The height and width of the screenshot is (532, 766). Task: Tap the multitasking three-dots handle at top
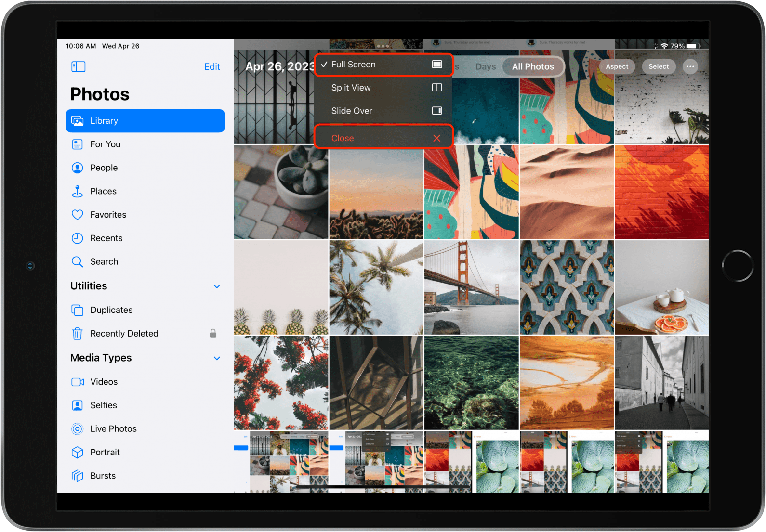pos(383,46)
